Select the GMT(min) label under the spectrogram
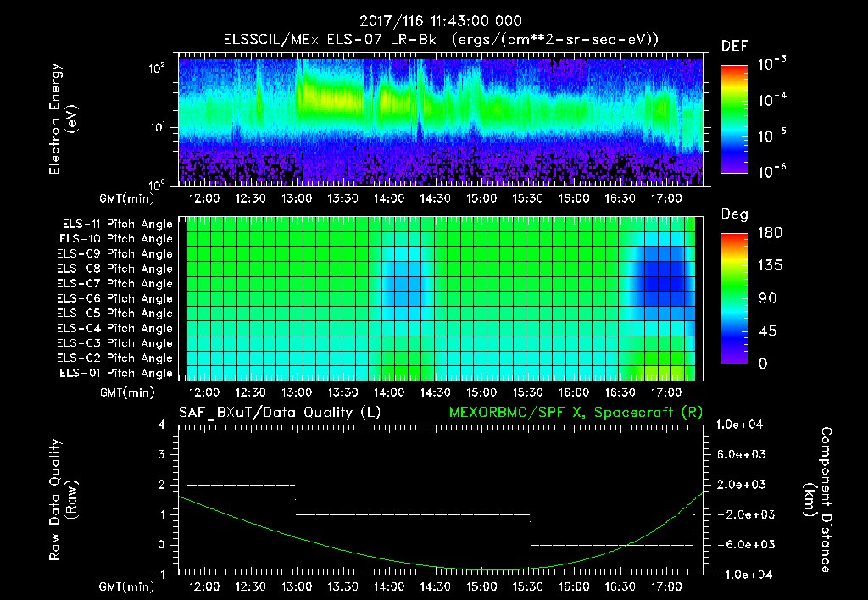Screen dimensions: 868x600 coord(127,198)
